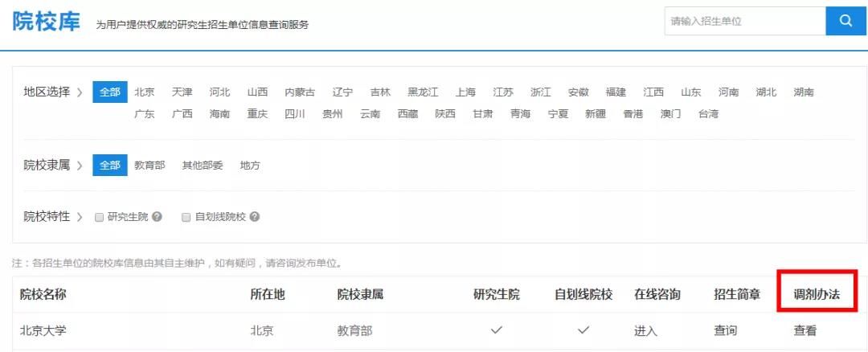Type in the 请输入招生单位 search field
The width and height of the screenshot is (868, 352).
[x=744, y=21]
